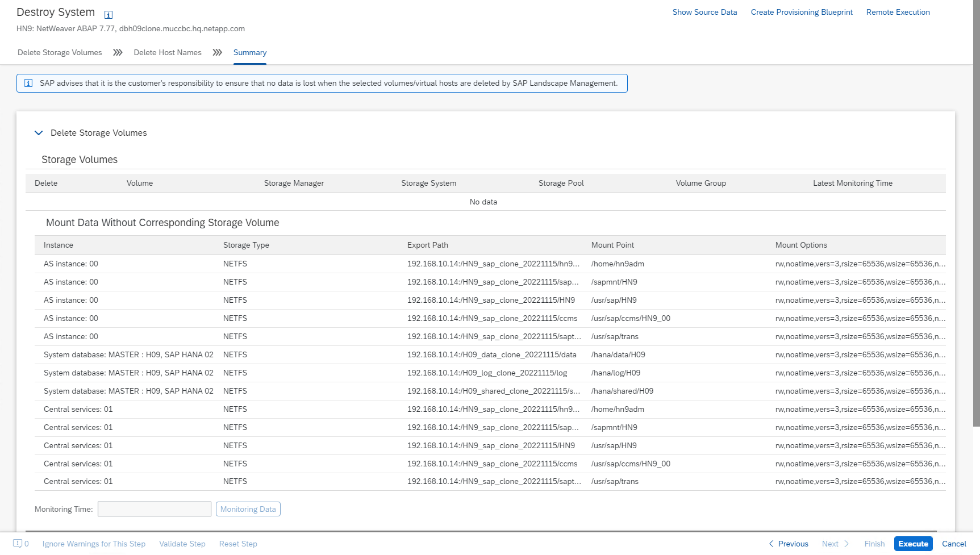Open the Delete Storage Volumes step
980x555 pixels.
[60, 52]
